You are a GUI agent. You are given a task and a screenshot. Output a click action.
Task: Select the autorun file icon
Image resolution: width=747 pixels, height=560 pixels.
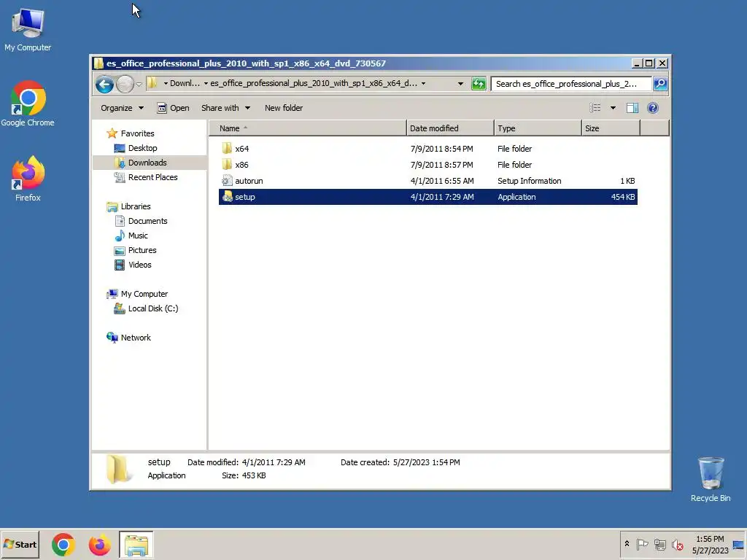228,181
